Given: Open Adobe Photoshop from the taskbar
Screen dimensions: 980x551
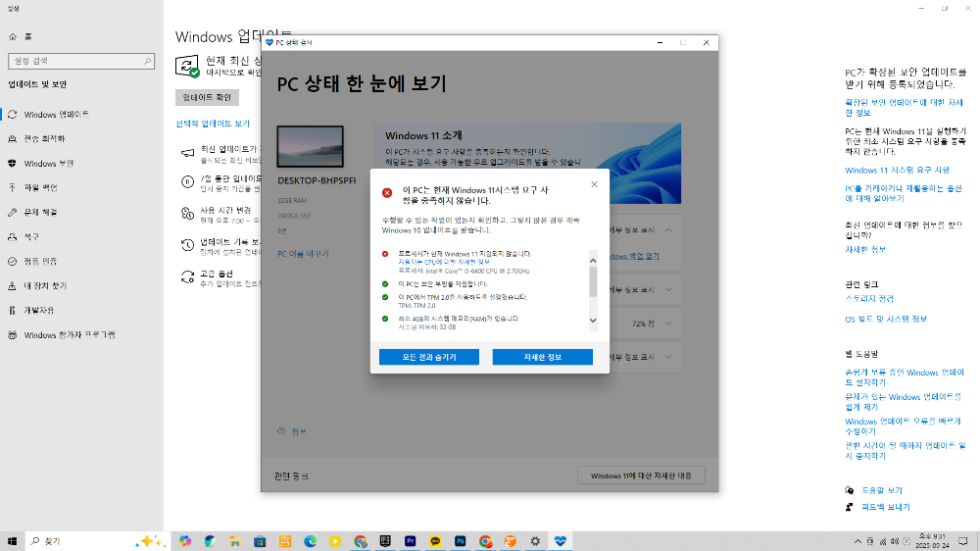Looking at the screenshot, I should click(460, 541).
